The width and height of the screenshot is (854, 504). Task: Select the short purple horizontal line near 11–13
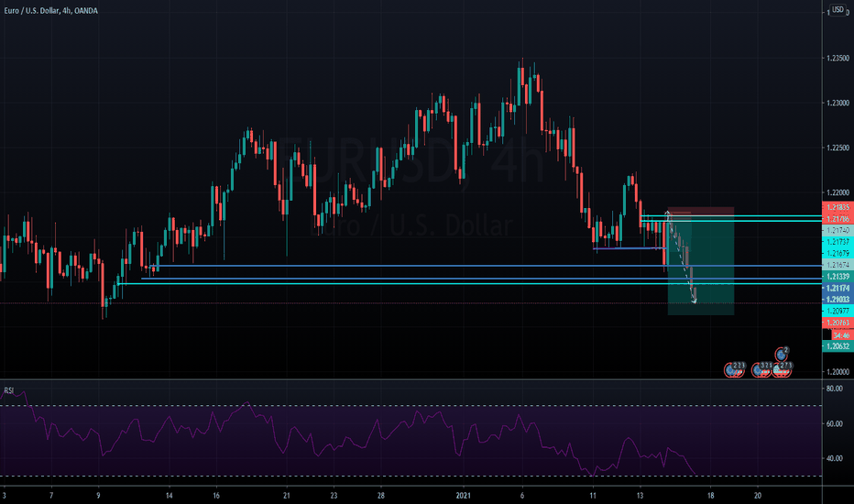pos(630,248)
